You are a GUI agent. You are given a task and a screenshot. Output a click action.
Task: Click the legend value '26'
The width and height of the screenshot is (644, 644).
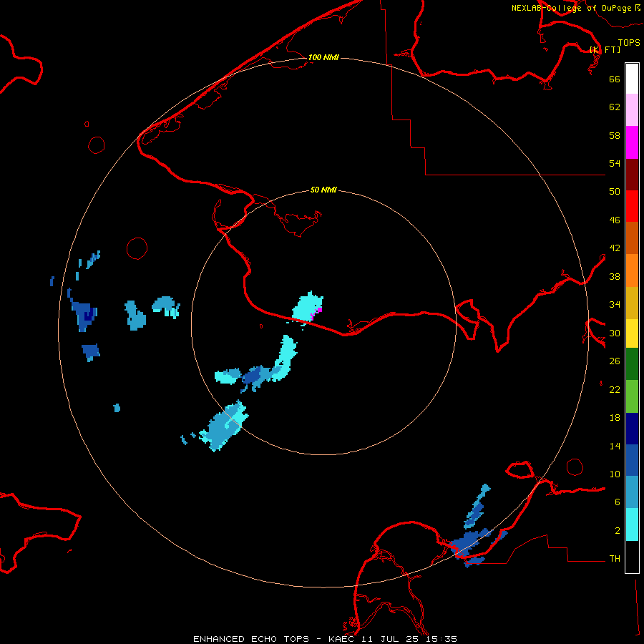(615, 361)
